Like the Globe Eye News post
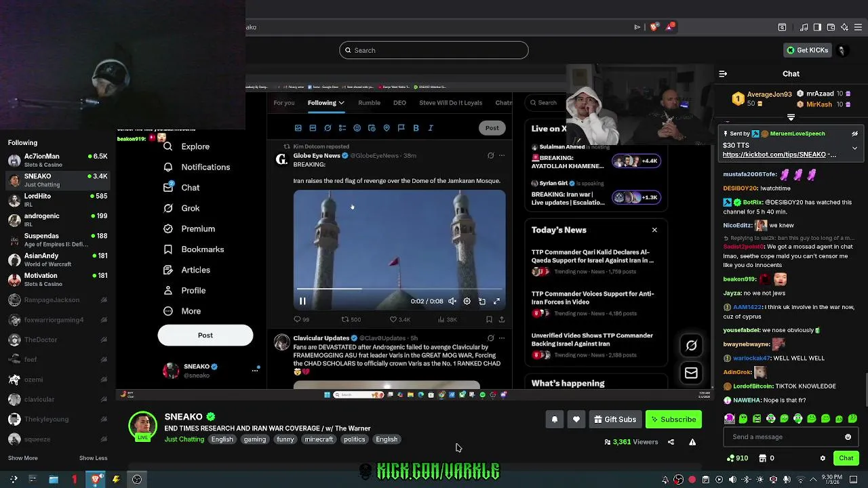This screenshot has height=488, width=868. click(x=393, y=319)
